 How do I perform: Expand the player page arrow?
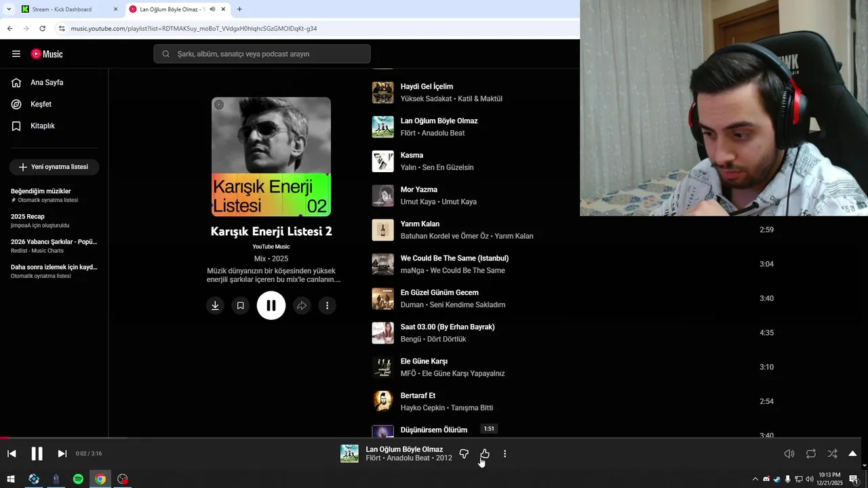click(852, 454)
